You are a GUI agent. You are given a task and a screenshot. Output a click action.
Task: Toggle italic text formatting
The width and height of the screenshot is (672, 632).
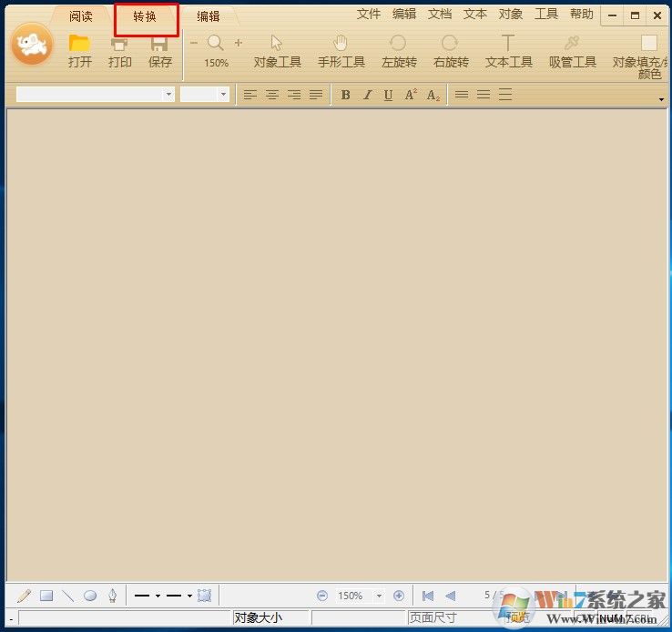[367, 95]
